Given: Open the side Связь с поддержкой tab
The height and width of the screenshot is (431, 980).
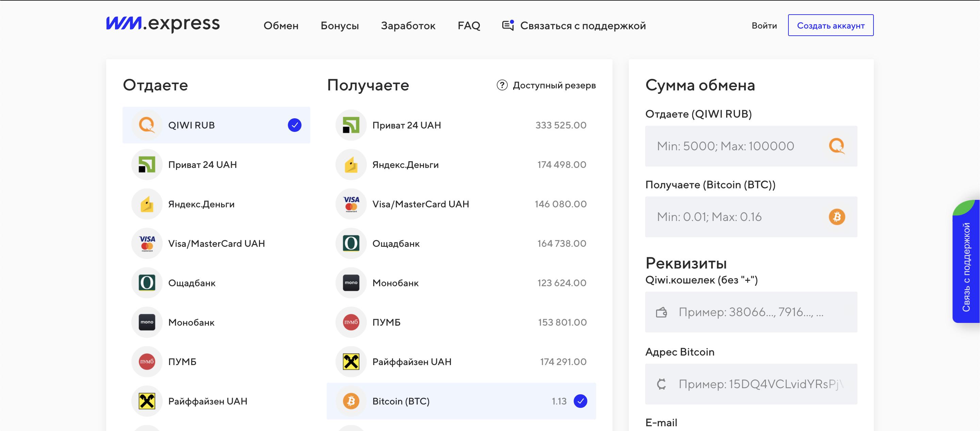Looking at the screenshot, I should [x=966, y=266].
